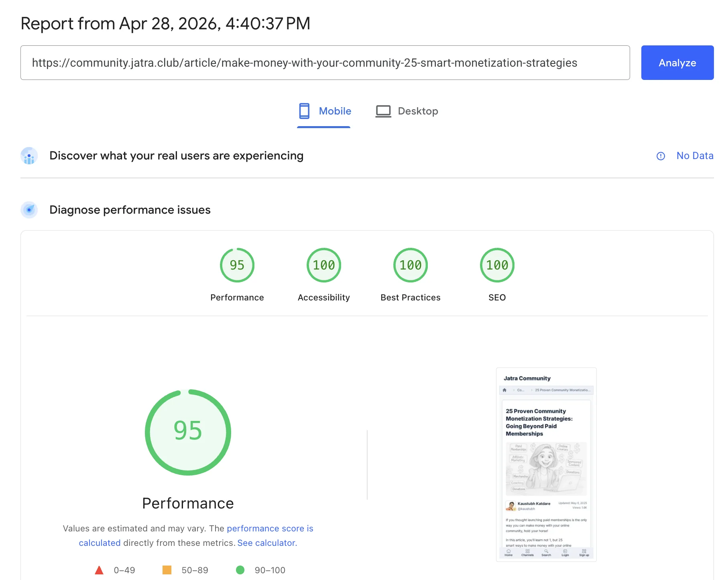Image resolution: width=728 pixels, height=580 pixels.
Task: Open the No Data link
Action: point(695,156)
